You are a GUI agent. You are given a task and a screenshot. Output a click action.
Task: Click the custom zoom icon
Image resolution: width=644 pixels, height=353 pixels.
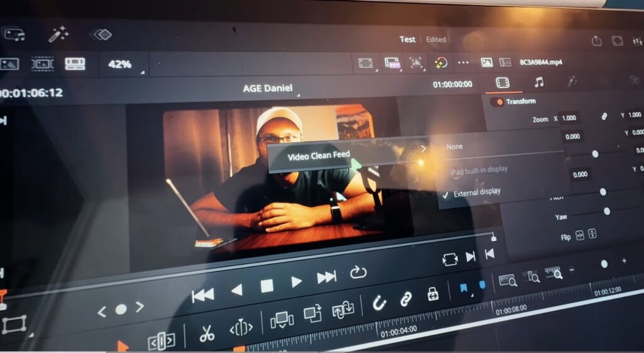553,273
